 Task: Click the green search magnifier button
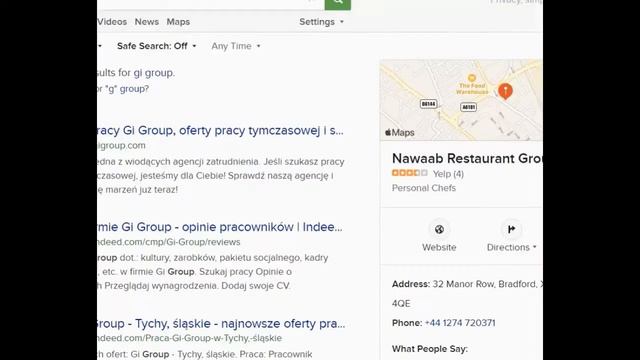(x=338, y=4)
